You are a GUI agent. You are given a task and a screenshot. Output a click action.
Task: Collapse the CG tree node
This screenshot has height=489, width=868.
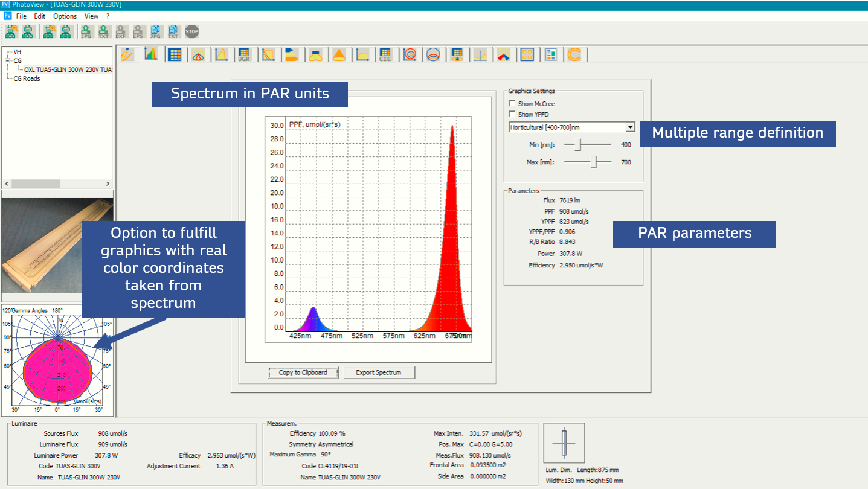(x=7, y=61)
